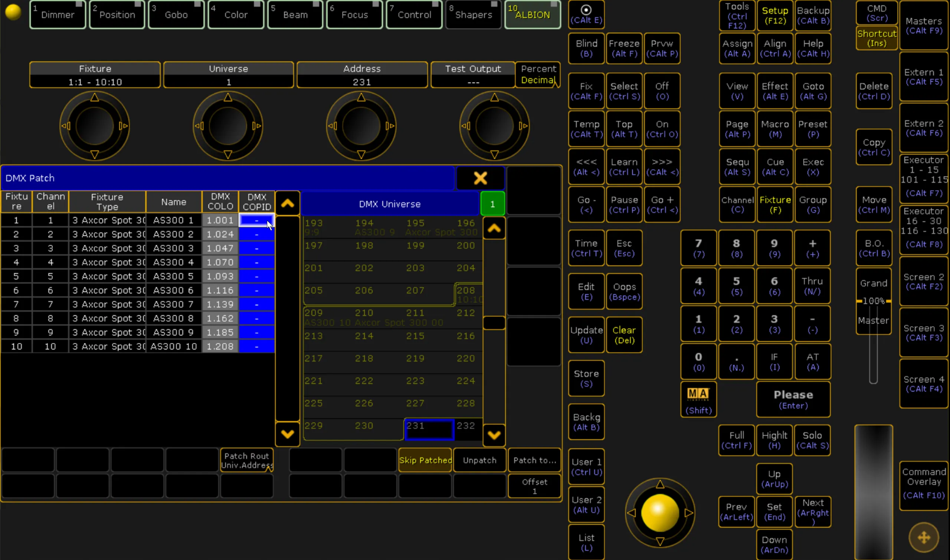This screenshot has width=950, height=560.
Task: Click right arrow on the Address encoder
Action: (390, 126)
